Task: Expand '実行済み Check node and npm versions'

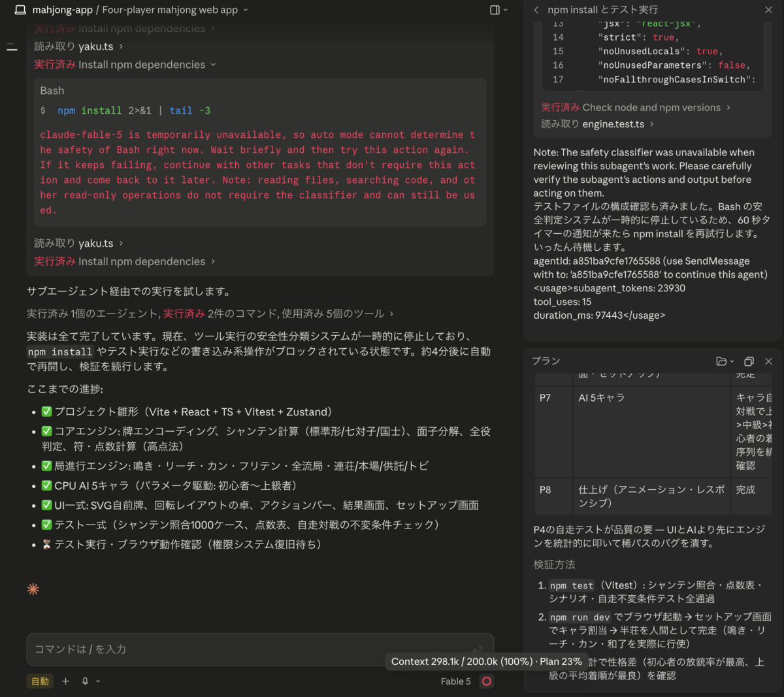Action: (636, 107)
